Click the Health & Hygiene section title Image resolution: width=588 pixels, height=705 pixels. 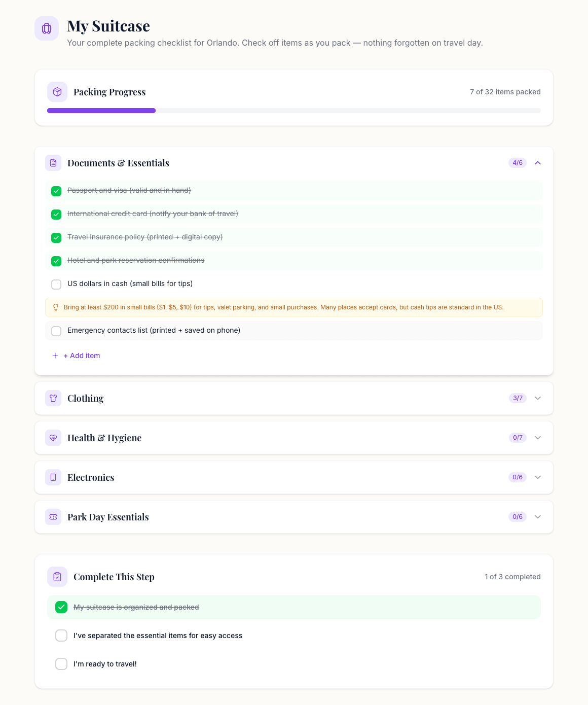[x=104, y=438]
